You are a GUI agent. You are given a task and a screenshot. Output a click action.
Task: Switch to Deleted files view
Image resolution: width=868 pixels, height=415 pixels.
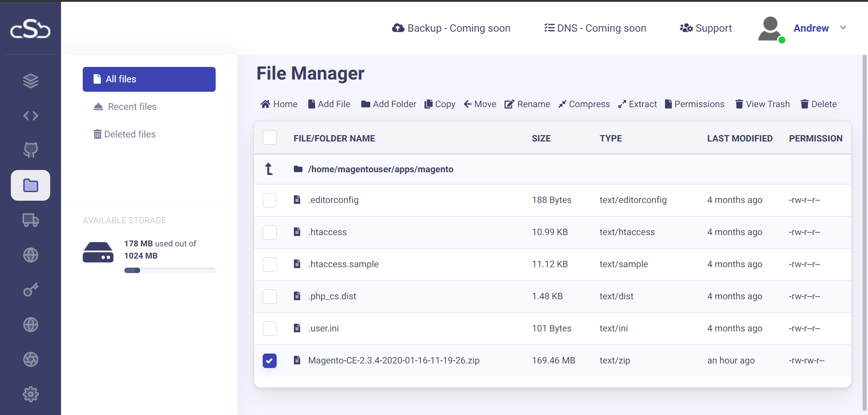(130, 134)
